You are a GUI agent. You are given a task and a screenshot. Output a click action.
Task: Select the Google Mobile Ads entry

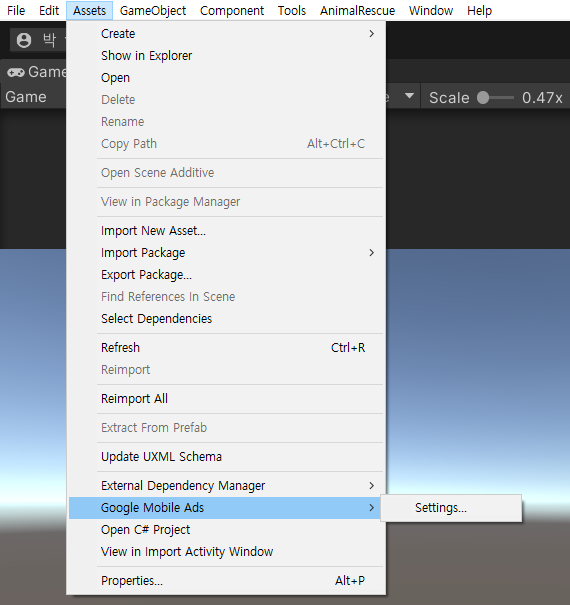(x=226, y=508)
